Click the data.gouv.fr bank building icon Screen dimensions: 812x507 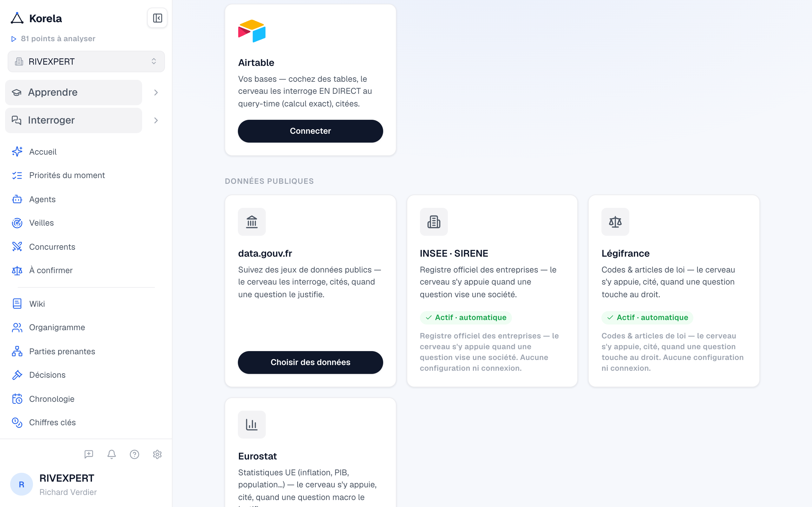point(252,221)
